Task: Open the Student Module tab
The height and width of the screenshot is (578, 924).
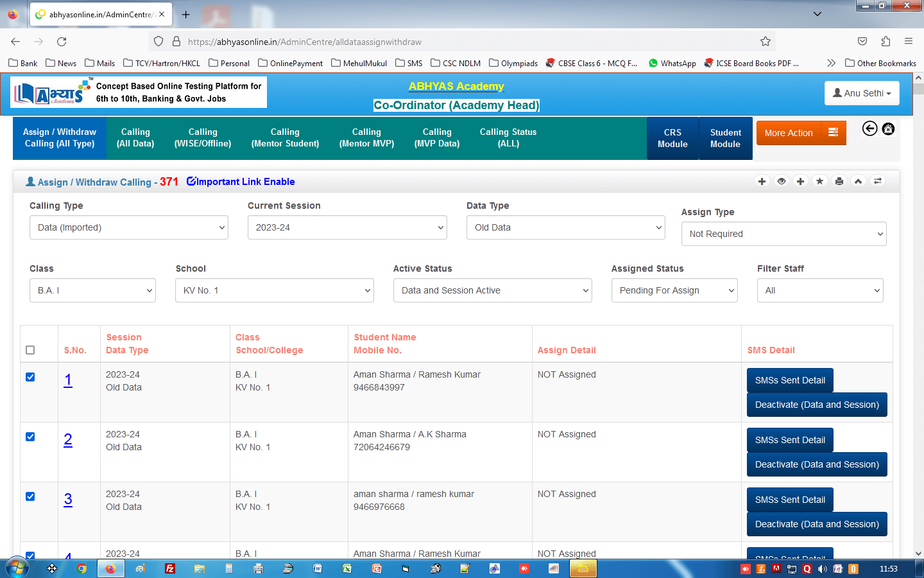Action: click(725, 138)
